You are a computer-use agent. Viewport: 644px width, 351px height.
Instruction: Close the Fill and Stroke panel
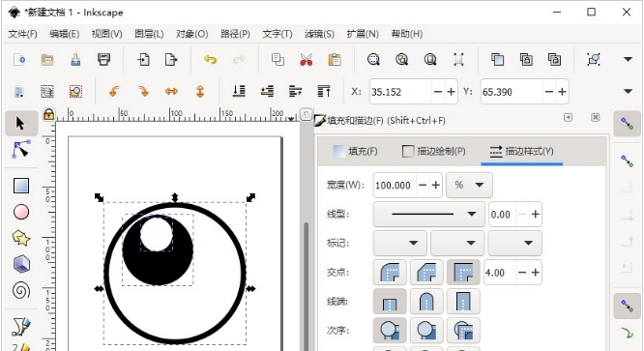pos(595,118)
